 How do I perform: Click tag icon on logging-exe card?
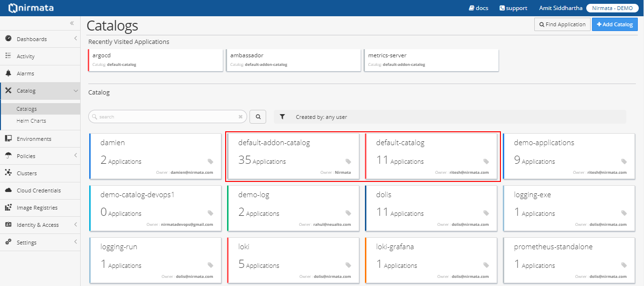pos(624,213)
